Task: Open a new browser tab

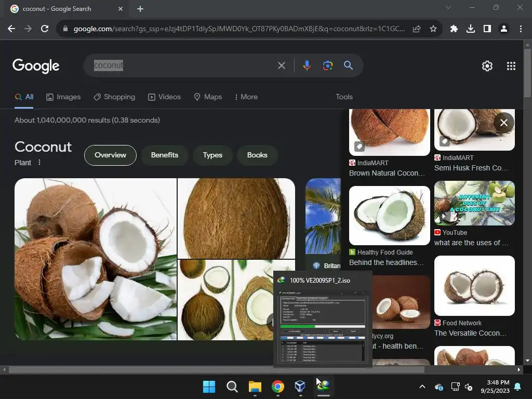Action: 140,9
